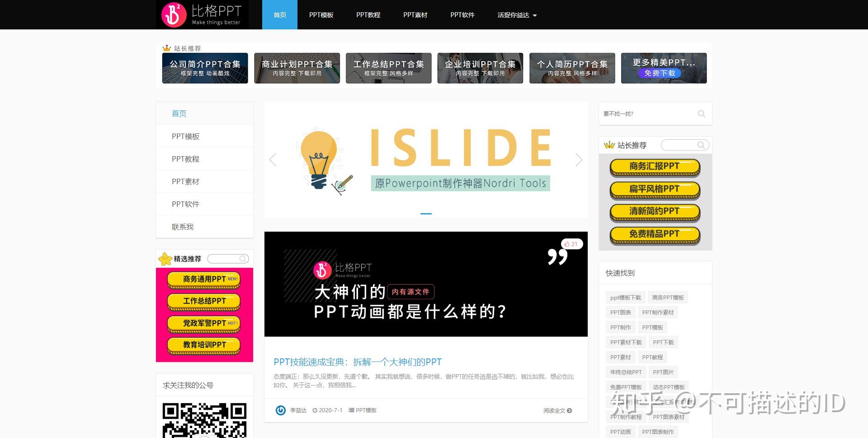
Task: Click the thumbs-up like badge showing 21
Action: [x=571, y=244]
